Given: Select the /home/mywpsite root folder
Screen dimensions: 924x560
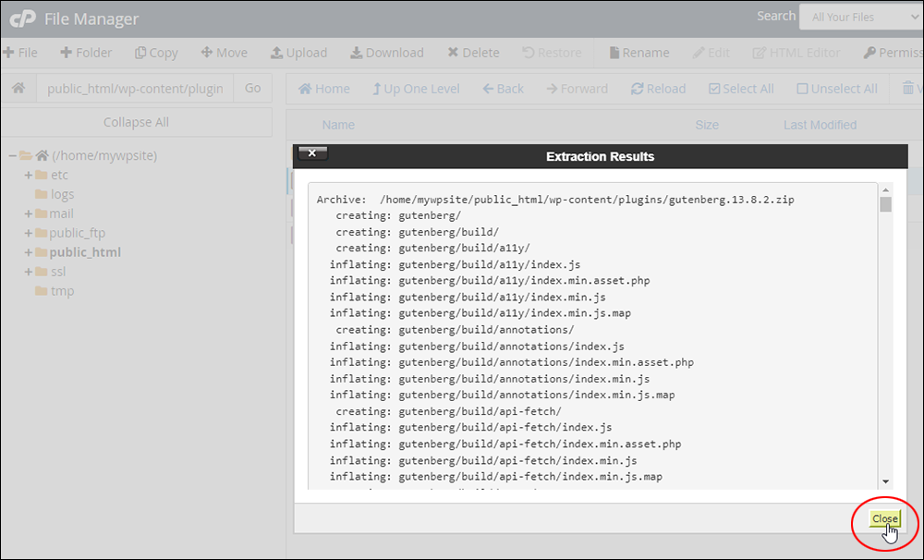Looking at the screenshot, I should [x=104, y=155].
